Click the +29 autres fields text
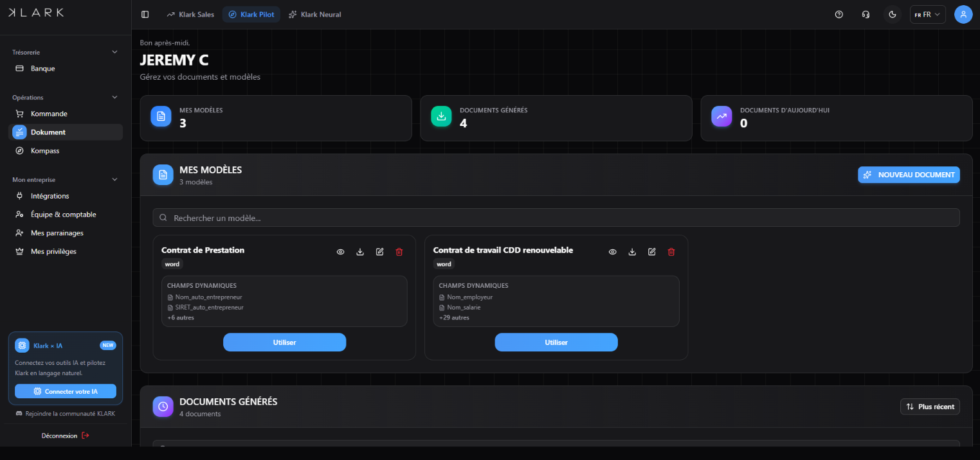Screen dimensions: 980x460 [x=454, y=317]
